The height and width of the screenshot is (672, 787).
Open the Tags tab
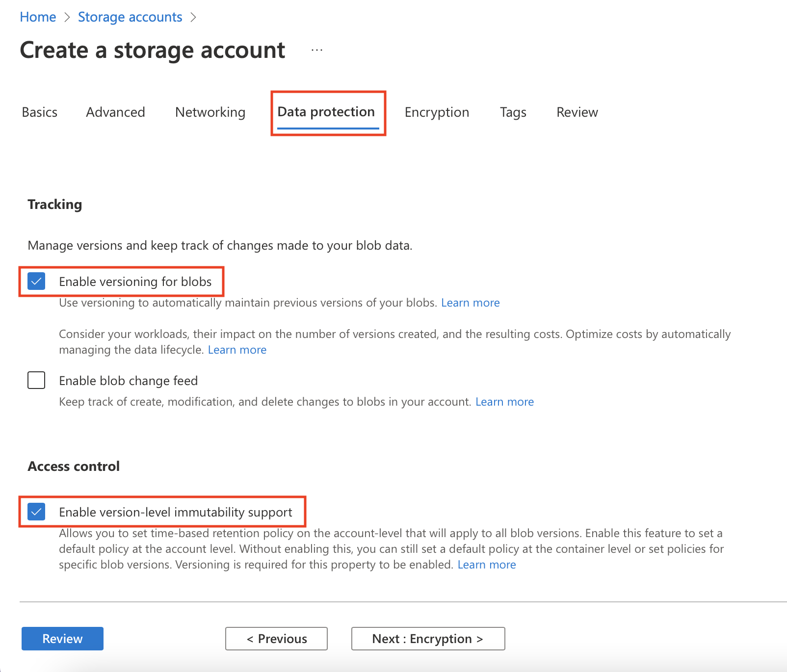[513, 112]
